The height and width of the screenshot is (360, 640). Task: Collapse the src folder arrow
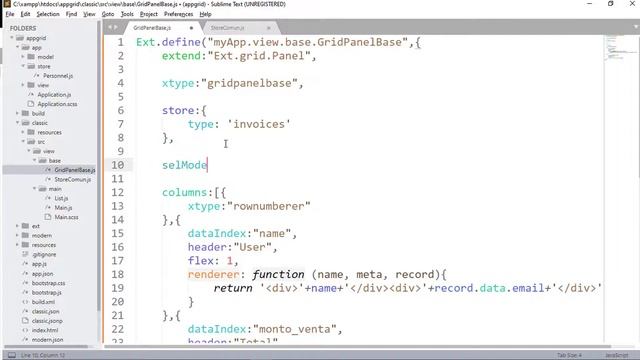point(23,142)
